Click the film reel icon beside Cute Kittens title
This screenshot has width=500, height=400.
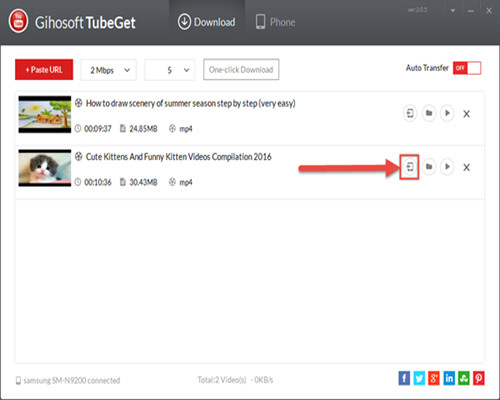[78, 156]
